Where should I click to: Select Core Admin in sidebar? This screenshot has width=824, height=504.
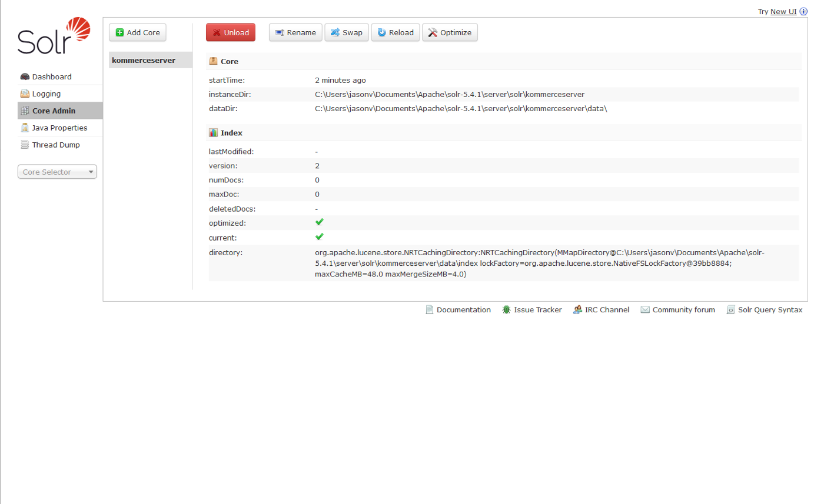(x=60, y=111)
